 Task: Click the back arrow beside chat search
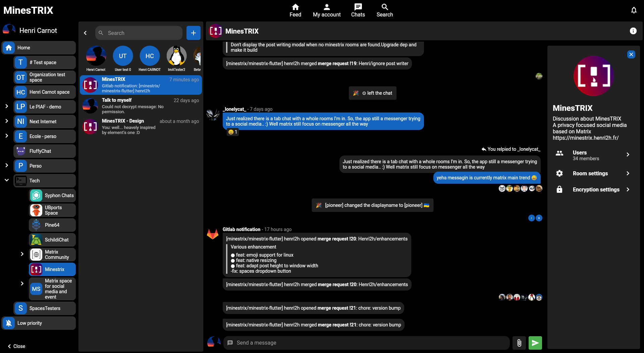click(x=85, y=33)
